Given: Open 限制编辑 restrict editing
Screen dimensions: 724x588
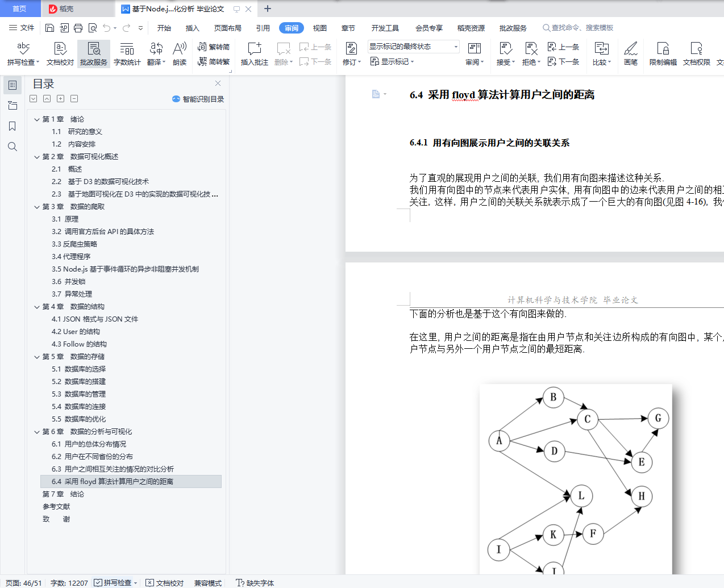Looking at the screenshot, I should (x=663, y=54).
